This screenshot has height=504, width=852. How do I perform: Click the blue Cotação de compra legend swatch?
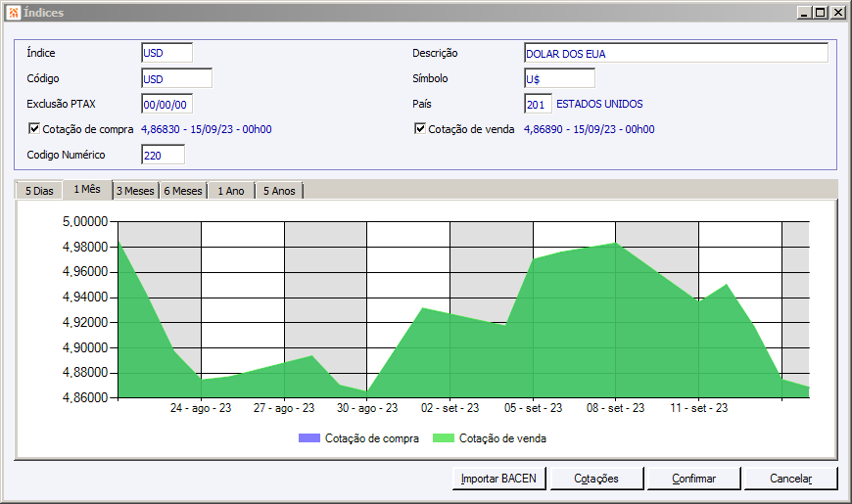point(309,437)
